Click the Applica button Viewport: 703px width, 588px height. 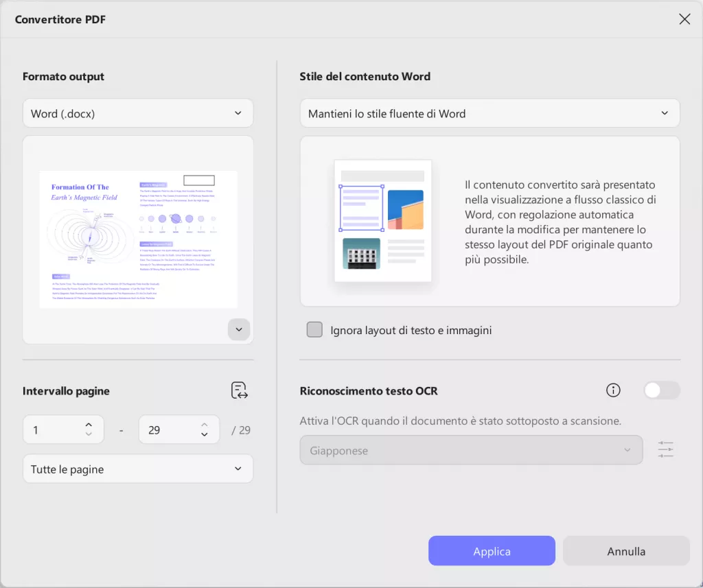[x=492, y=551]
